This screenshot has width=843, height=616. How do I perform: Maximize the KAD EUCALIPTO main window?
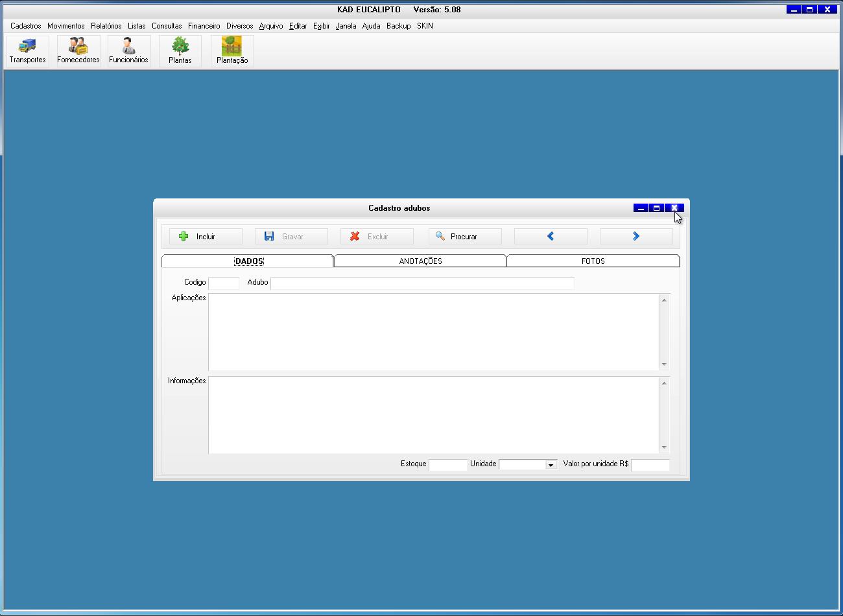tap(809, 10)
